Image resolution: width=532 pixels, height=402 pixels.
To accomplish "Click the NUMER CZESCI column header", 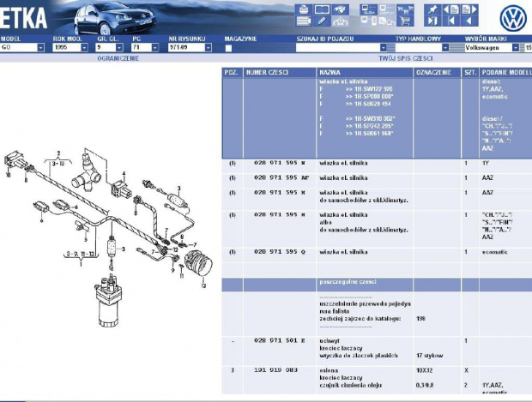I will (x=280, y=73).
